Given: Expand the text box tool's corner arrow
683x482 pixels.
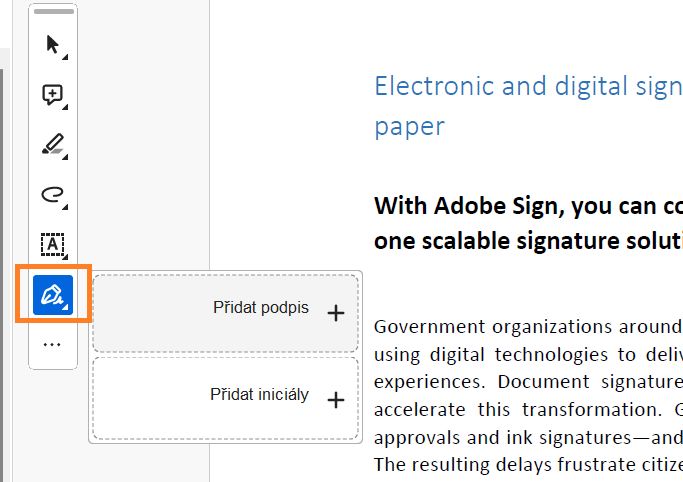Looking at the screenshot, I should [65, 257].
